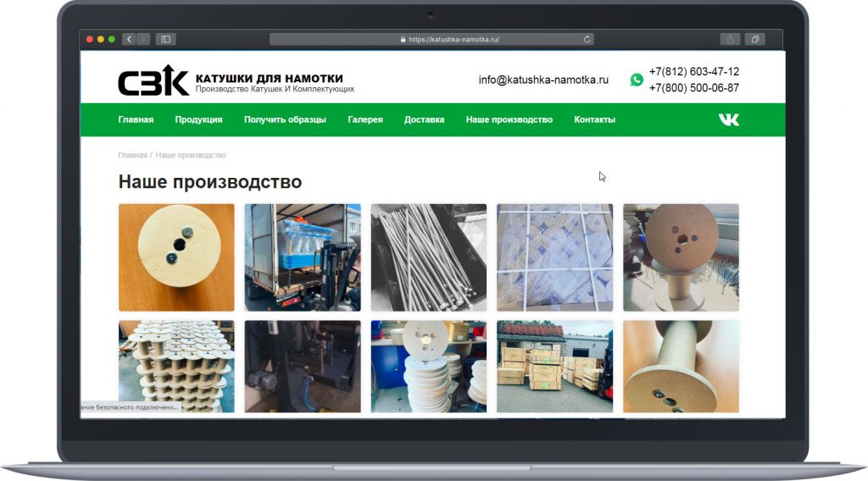Open the Контакты menu item
Viewport: 868px width, 481px height.
click(x=594, y=119)
